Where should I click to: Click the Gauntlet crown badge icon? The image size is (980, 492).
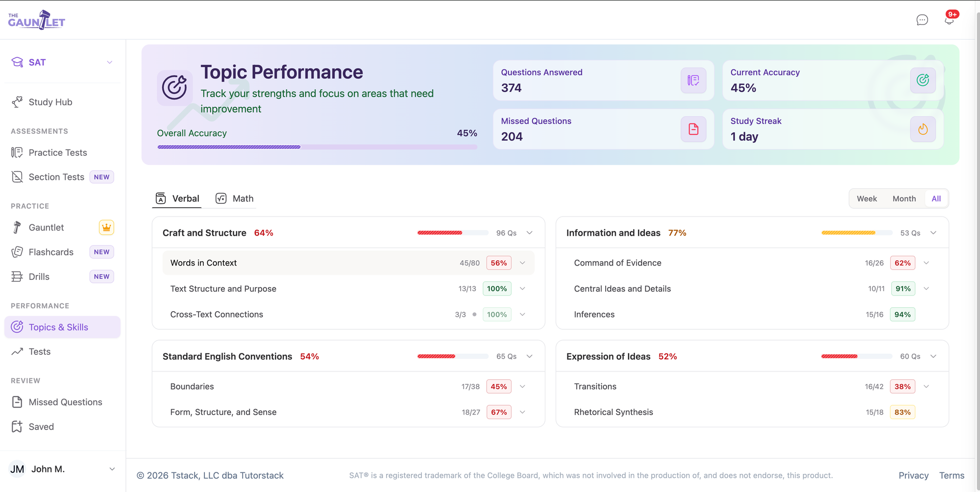[x=106, y=227]
